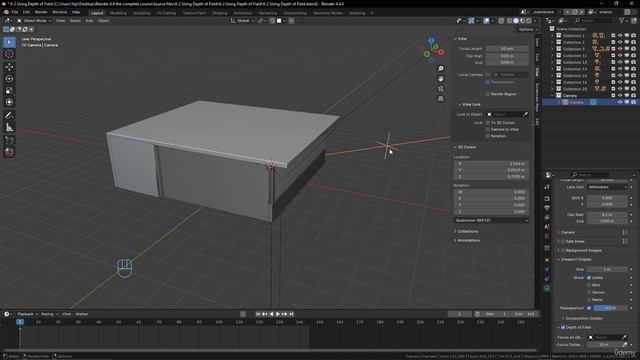The width and height of the screenshot is (640, 360).
Task: Hide Collection 1 with its eye icon
Action: [620, 36]
